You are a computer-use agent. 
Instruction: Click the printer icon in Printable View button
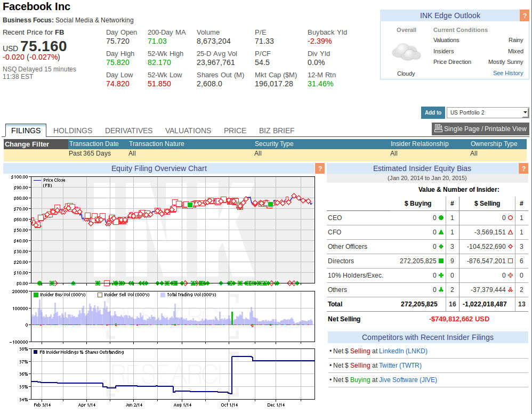coord(438,128)
